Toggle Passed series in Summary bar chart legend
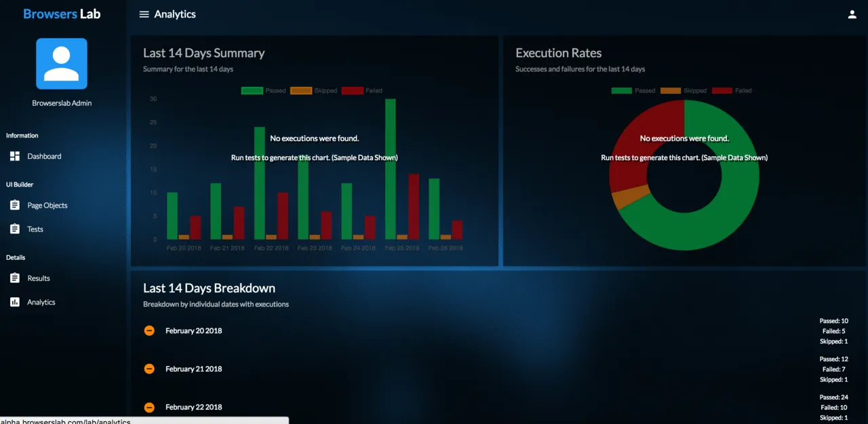The height and width of the screenshot is (424, 868). [263, 91]
